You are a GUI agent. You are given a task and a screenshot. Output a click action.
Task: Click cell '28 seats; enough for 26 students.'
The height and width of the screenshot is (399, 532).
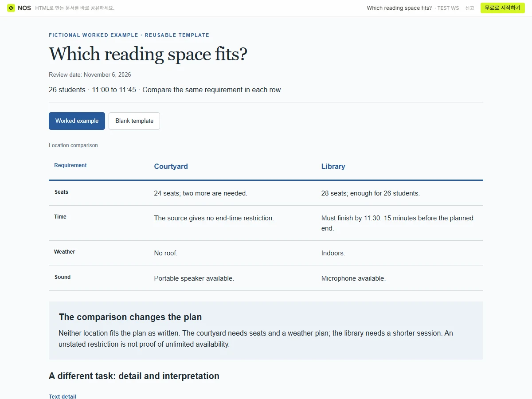click(370, 193)
